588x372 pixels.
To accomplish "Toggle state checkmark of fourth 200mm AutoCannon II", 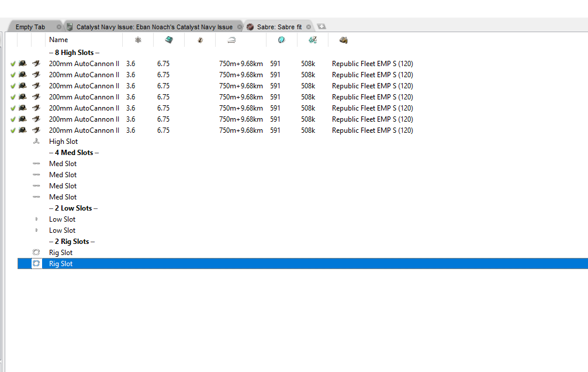I will point(13,97).
